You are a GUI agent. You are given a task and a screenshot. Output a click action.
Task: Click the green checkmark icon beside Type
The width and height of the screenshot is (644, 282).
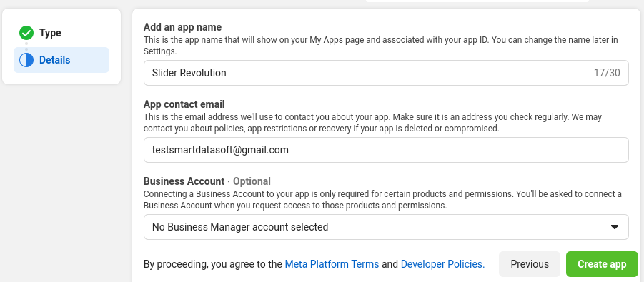point(26,33)
